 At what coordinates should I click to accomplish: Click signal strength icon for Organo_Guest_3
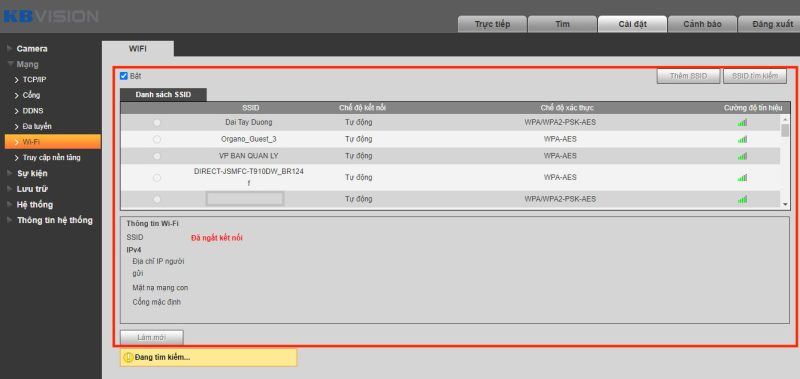point(742,139)
